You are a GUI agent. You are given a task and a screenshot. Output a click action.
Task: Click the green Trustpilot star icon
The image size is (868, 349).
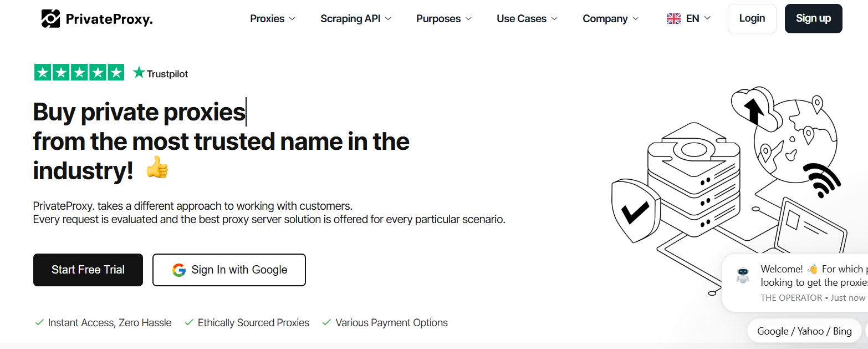tap(138, 72)
